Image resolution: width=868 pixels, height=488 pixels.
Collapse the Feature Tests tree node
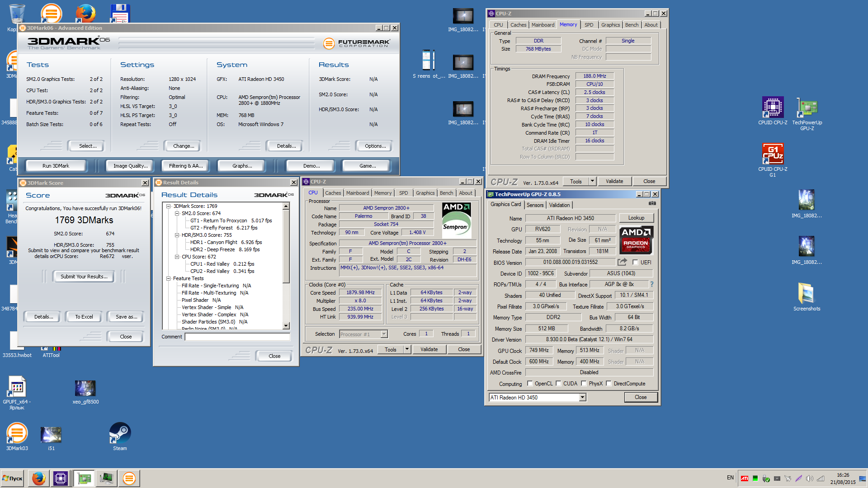point(168,278)
